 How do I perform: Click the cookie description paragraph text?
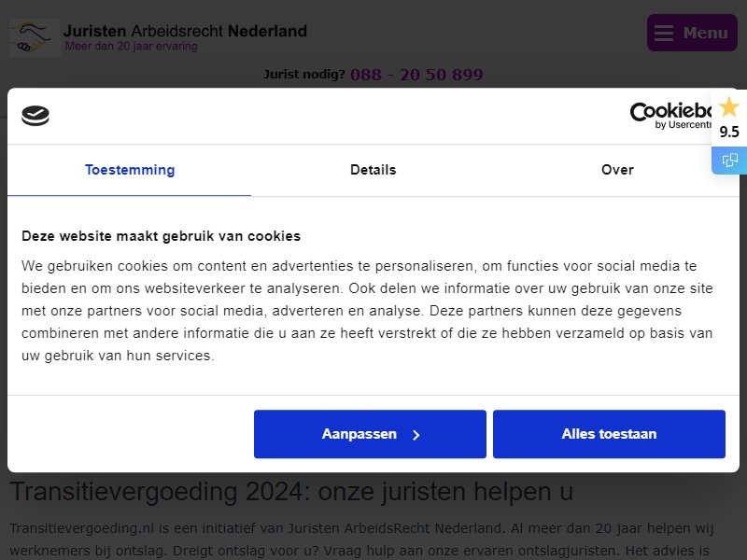click(x=367, y=311)
